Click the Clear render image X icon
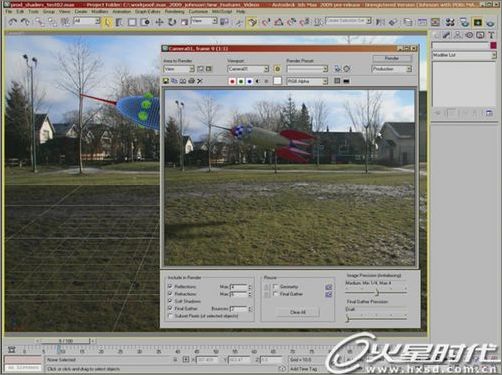The image size is (502, 375). [x=200, y=81]
